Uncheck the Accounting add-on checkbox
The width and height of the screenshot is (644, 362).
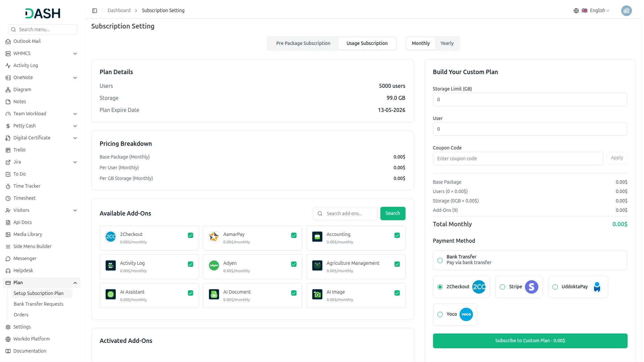(x=397, y=235)
